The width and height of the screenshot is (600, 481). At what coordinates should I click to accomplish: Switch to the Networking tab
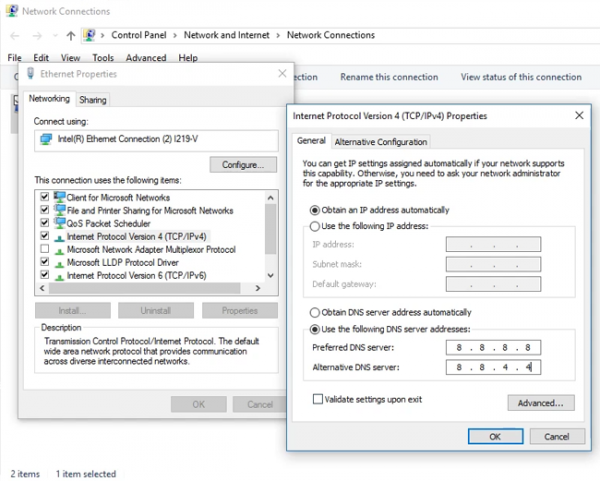49,99
